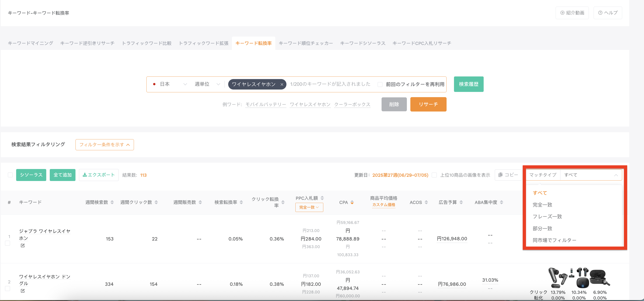Viewport: 644px width, 301px height.
Task: Expand フィルター条件を示す filter conditions
Action: (104, 145)
